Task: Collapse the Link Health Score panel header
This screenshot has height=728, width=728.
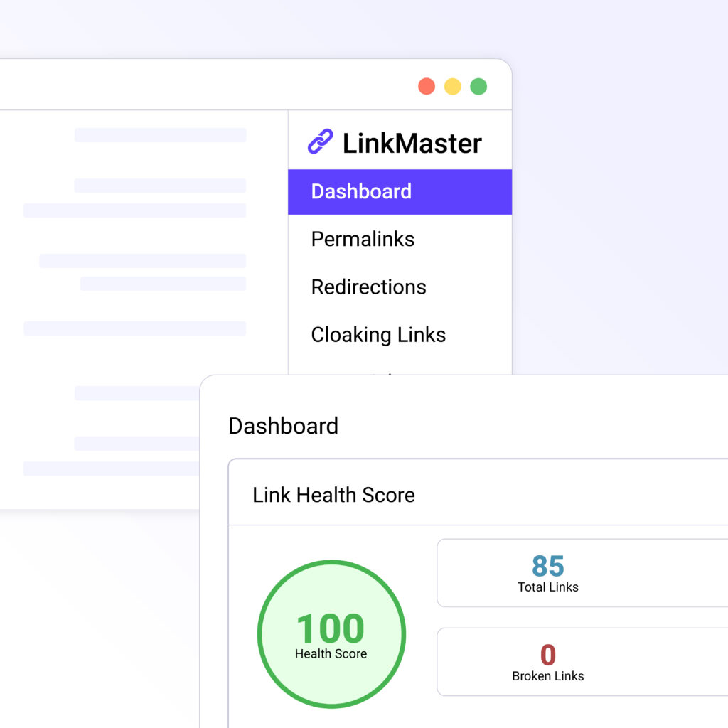Action: point(333,495)
